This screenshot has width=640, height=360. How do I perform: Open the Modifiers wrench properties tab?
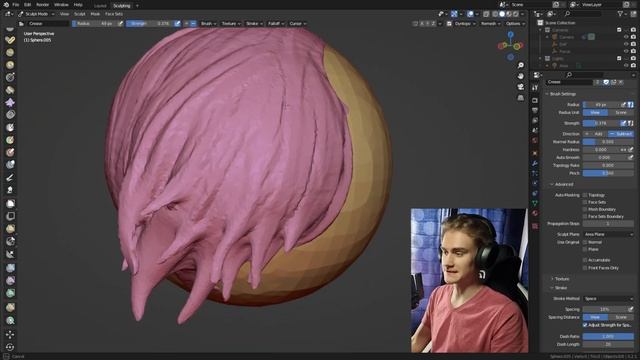coord(535,163)
